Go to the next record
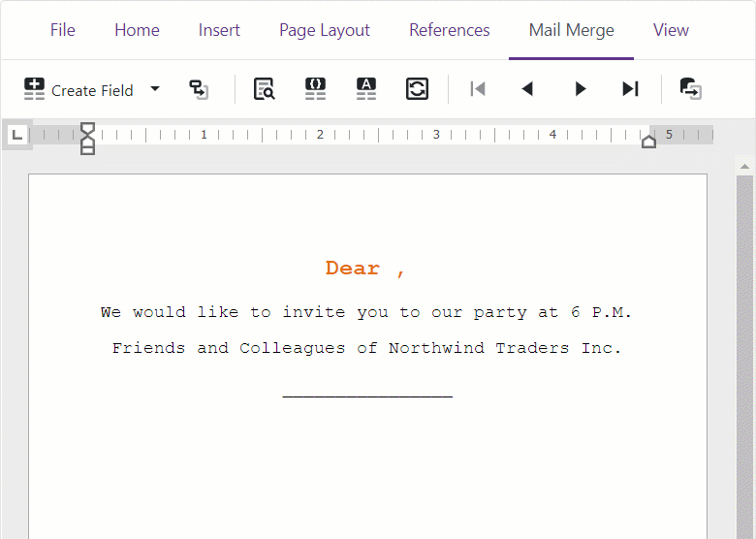Screen dimensions: 756x539 [580, 89]
